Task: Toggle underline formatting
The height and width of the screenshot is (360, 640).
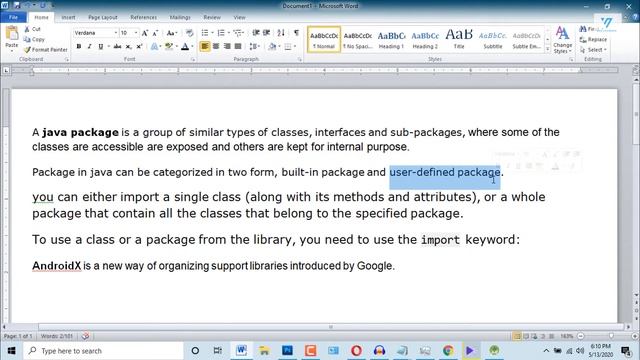Action: [100, 47]
